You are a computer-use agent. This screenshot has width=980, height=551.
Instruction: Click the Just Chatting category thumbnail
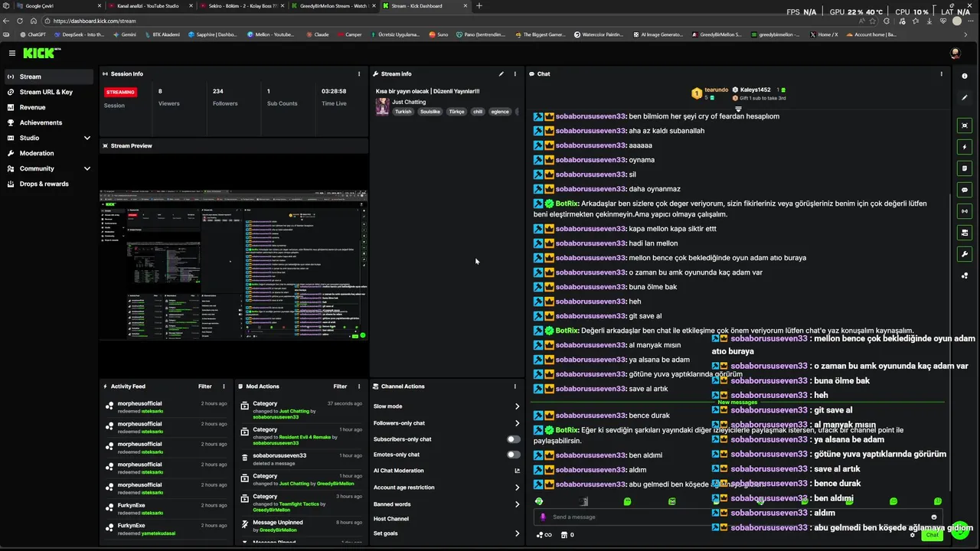(382, 107)
